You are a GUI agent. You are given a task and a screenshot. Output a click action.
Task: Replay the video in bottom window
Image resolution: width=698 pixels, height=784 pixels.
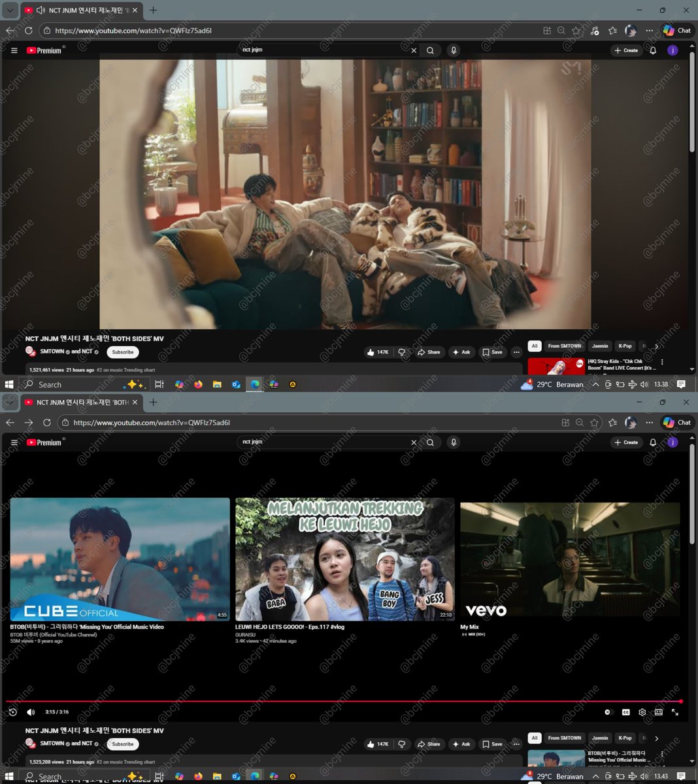coord(12,712)
